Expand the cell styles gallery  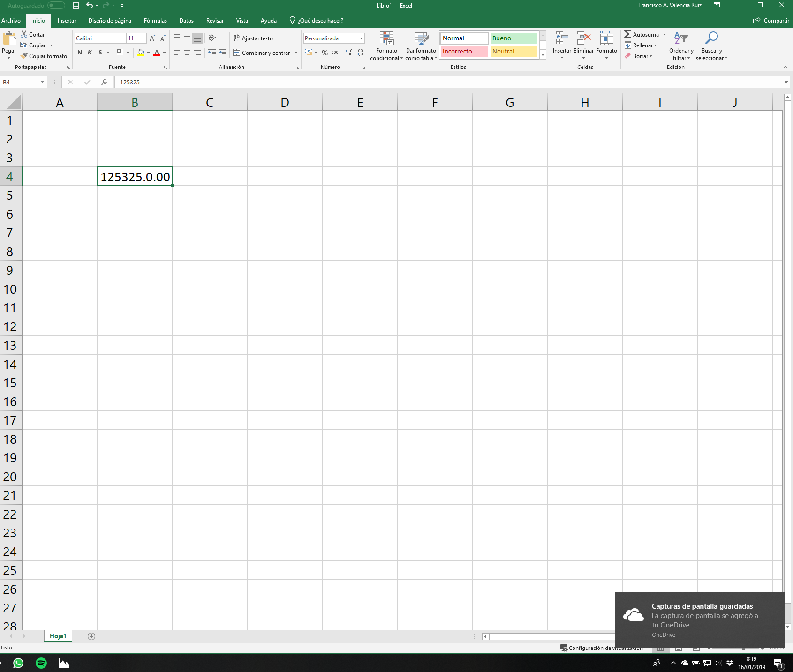(543, 55)
